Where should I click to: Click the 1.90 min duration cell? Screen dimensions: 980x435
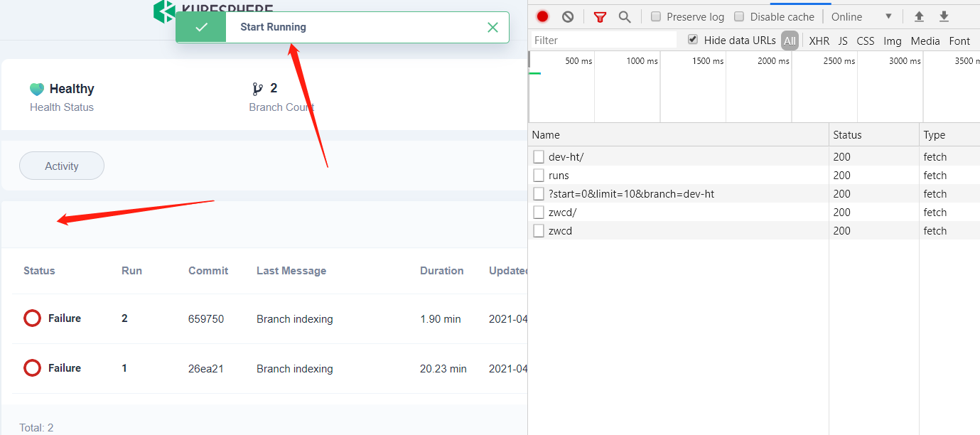coord(441,319)
